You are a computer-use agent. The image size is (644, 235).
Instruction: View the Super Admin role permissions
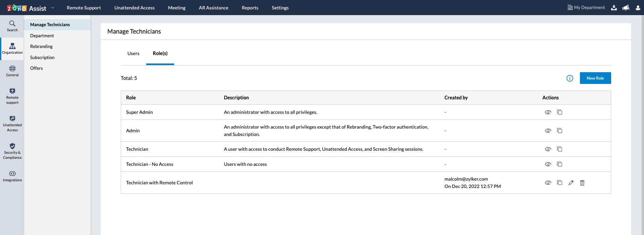(x=548, y=112)
